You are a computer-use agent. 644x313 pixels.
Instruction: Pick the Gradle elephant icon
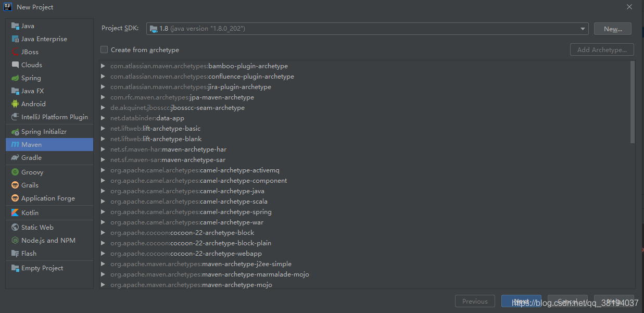coord(16,158)
